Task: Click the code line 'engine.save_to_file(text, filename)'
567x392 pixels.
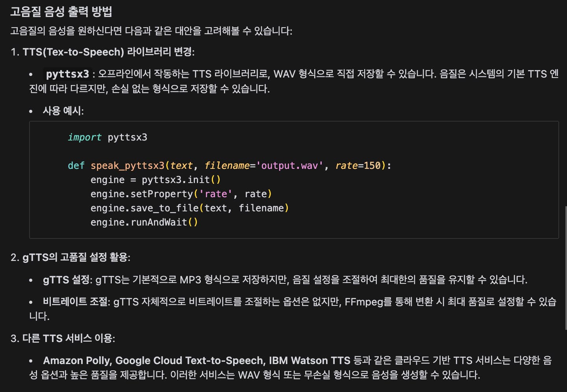Action: tap(190, 208)
